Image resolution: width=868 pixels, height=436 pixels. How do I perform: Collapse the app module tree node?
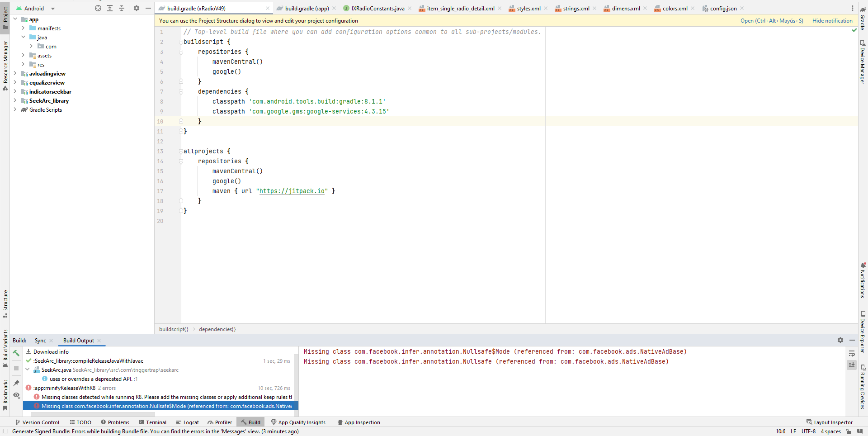coord(15,19)
